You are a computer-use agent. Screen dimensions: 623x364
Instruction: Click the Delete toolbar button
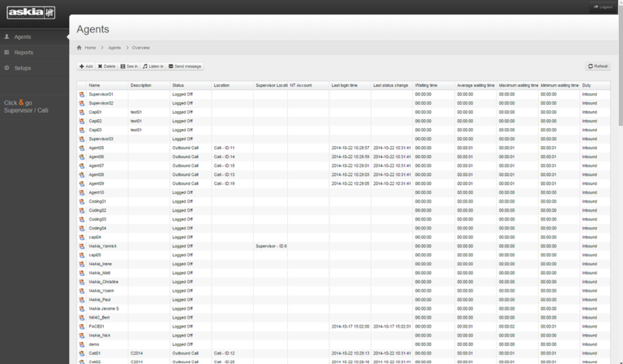[x=106, y=66]
